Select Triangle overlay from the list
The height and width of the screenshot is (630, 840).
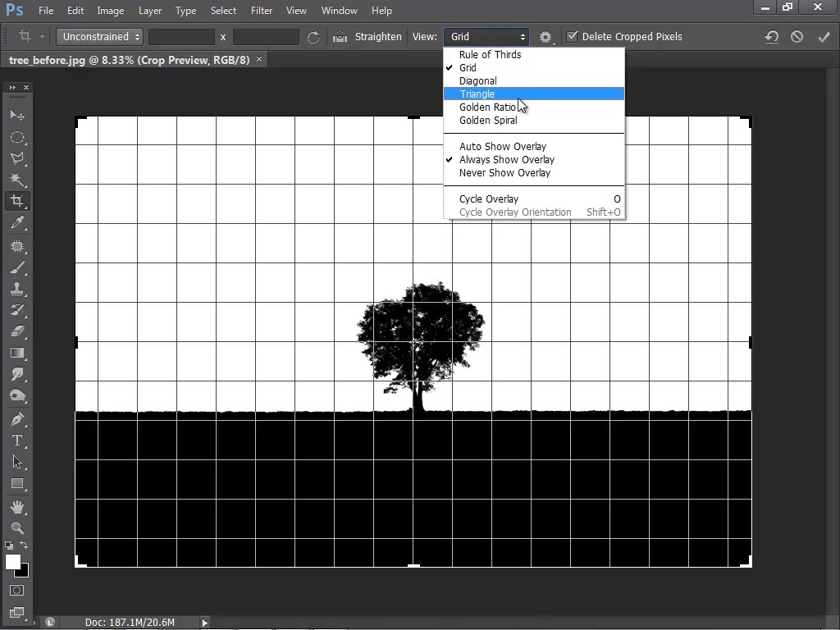pyautogui.click(x=477, y=94)
